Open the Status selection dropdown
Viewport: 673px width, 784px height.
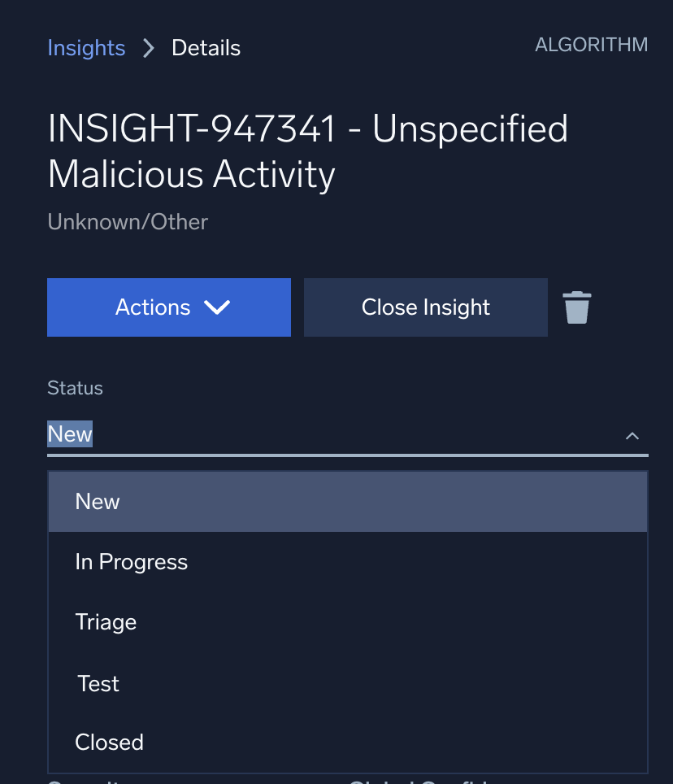coord(348,433)
